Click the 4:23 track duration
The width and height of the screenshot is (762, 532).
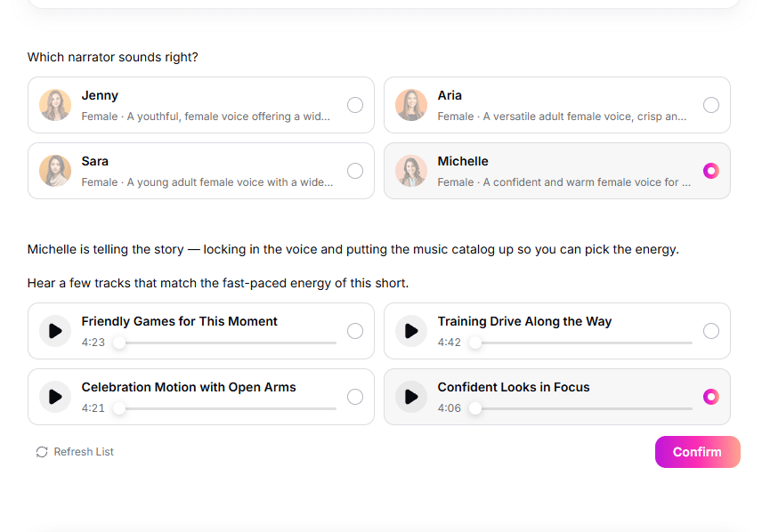tap(93, 343)
